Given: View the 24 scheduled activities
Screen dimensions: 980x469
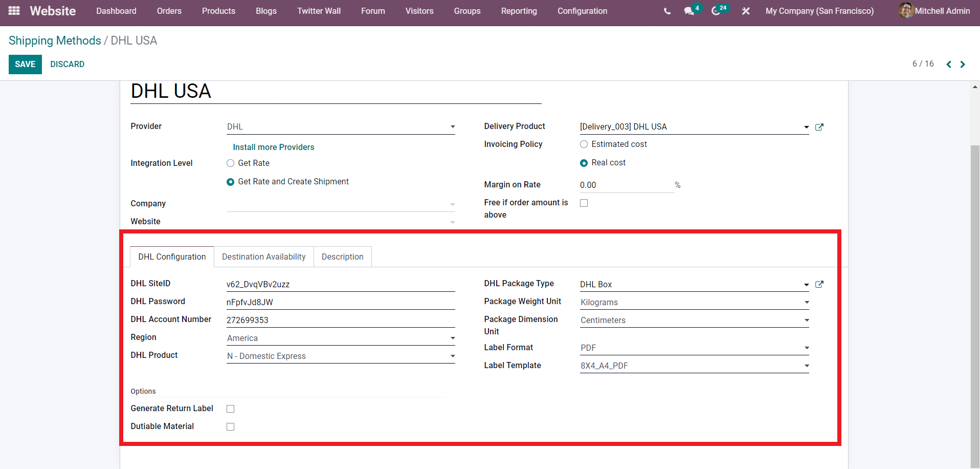Looking at the screenshot, I should tap(716, 10).
